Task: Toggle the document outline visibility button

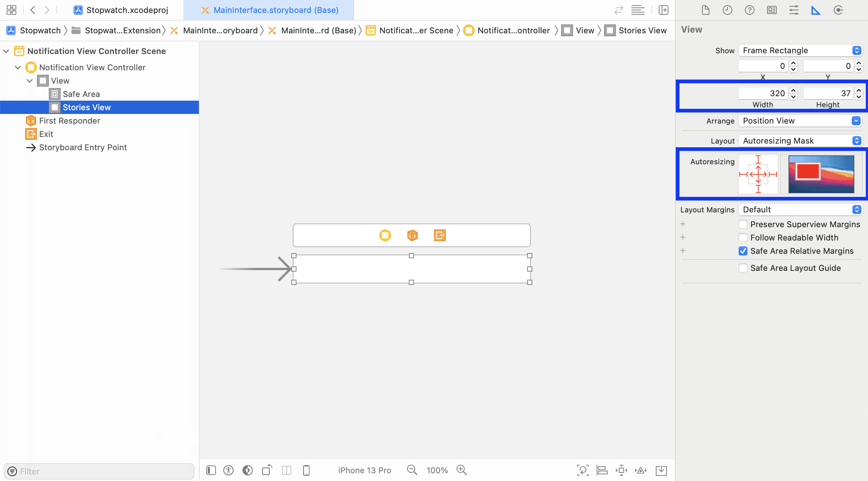Action: pos(211,470)
